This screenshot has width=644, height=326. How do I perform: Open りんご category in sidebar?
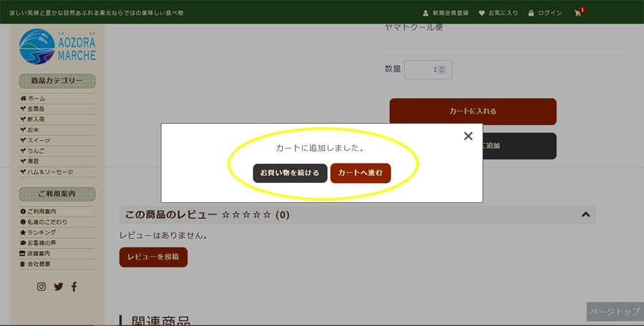coord(36,151)
